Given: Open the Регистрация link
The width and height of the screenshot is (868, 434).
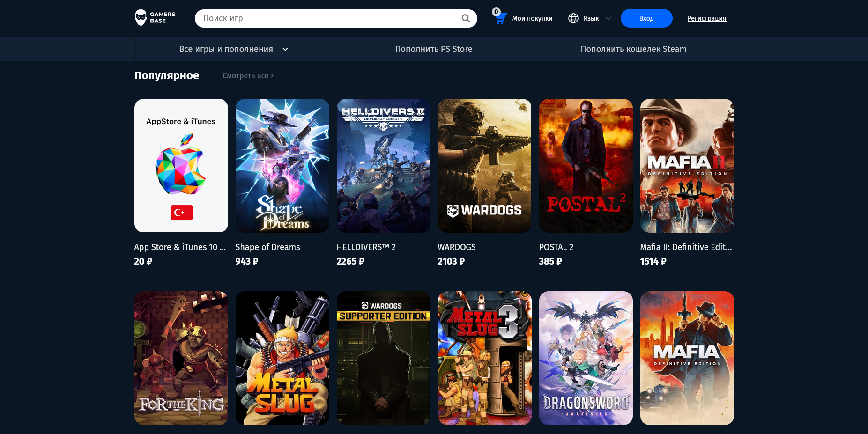Looking at the screenshot, I should click(x=707, y=18).
